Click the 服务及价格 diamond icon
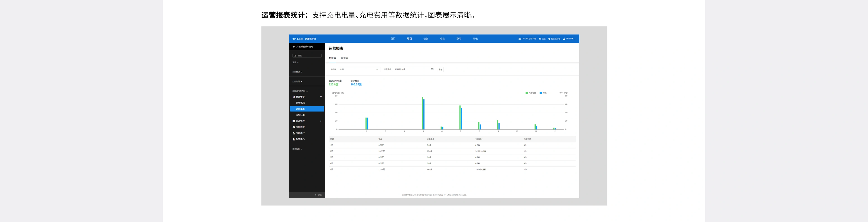The height and width of the screenshot is (222, 868). (549, 39)
